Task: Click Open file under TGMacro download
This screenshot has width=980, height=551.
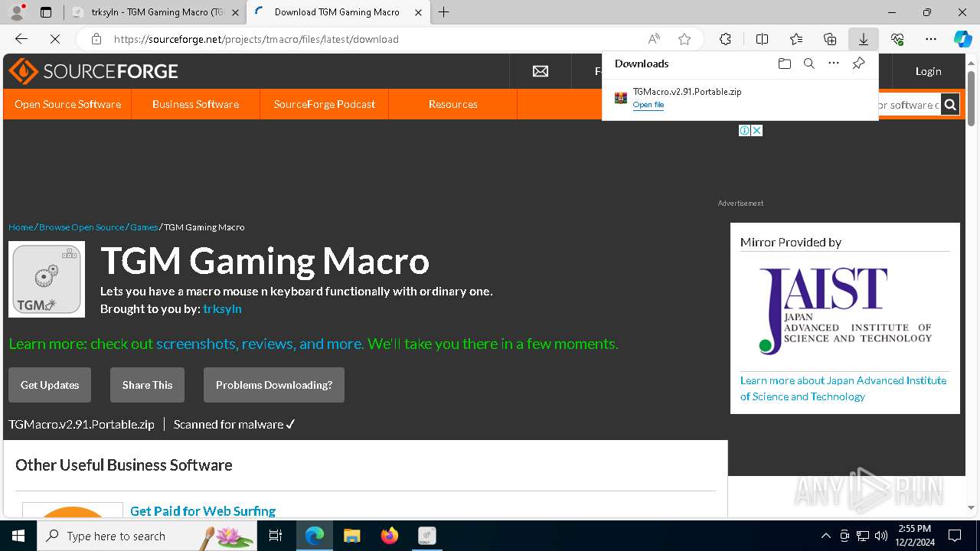Action: click(x=648, y=105)
